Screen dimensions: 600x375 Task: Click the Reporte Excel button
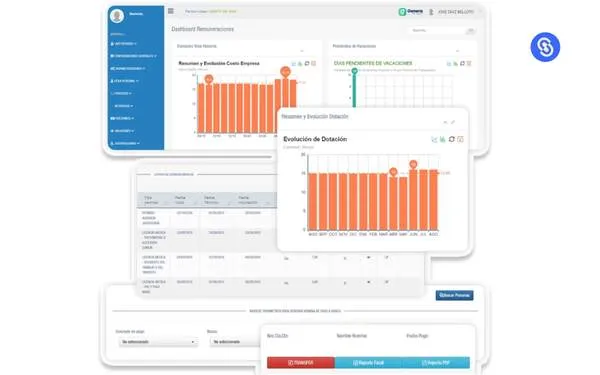[x=368, y=362]
